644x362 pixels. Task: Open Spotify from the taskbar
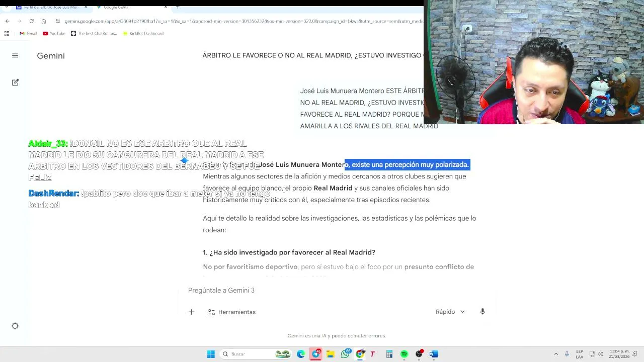point(404,354)
